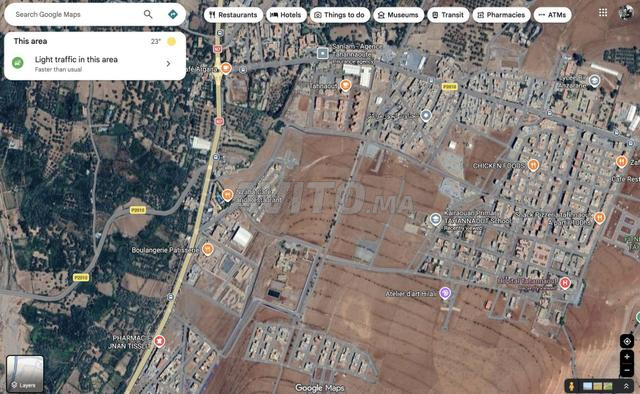Image resolution: width=640 pixels, height=394 pixels.
Task: Open the Google apps grid
Action: [x=603, y=13]
